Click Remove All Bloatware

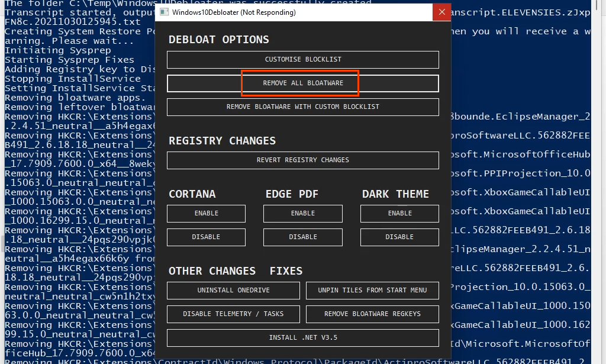(x=302, y=83)
